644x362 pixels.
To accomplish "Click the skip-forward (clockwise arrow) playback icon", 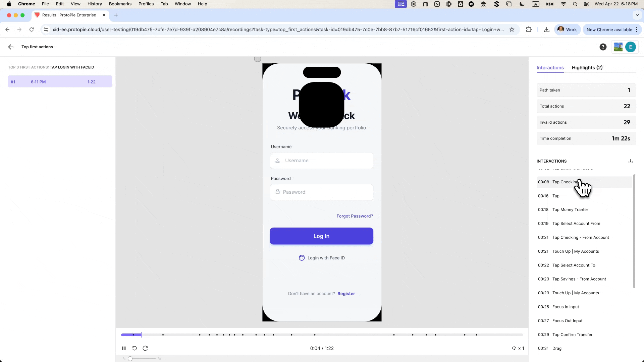I will [x=145, y=348].
